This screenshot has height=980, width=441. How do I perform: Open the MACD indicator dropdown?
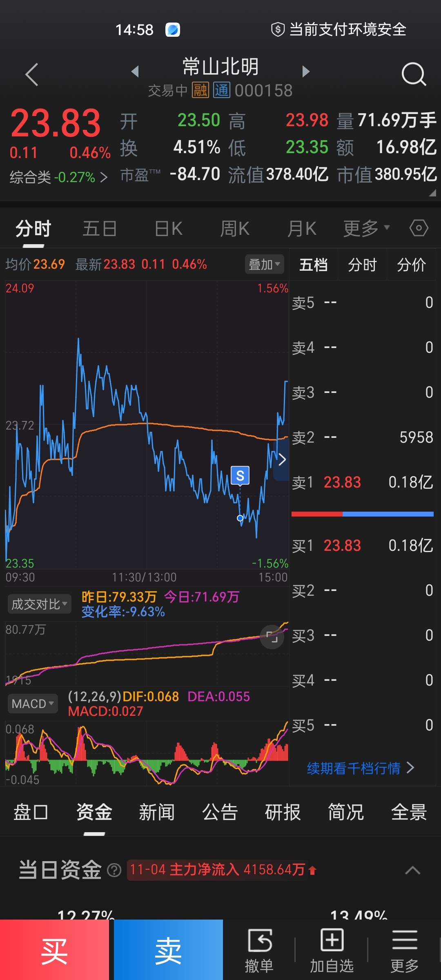pyautogui.click(x=33, y=704)
